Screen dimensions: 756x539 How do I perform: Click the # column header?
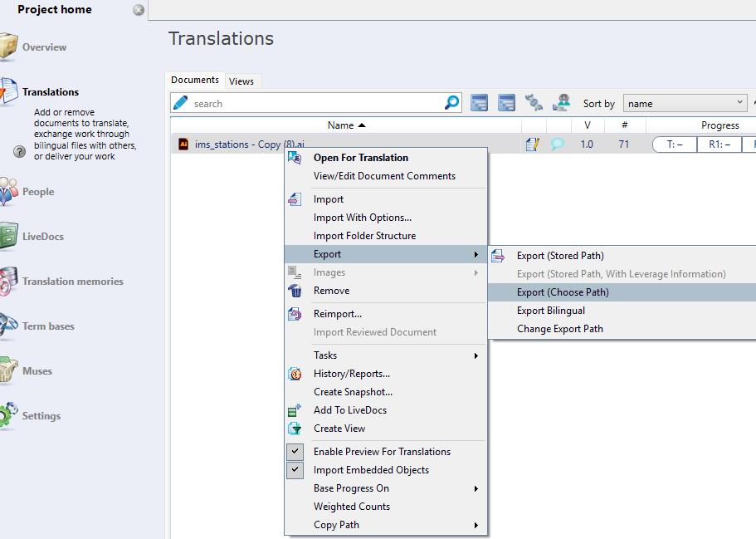coord(624,125)
